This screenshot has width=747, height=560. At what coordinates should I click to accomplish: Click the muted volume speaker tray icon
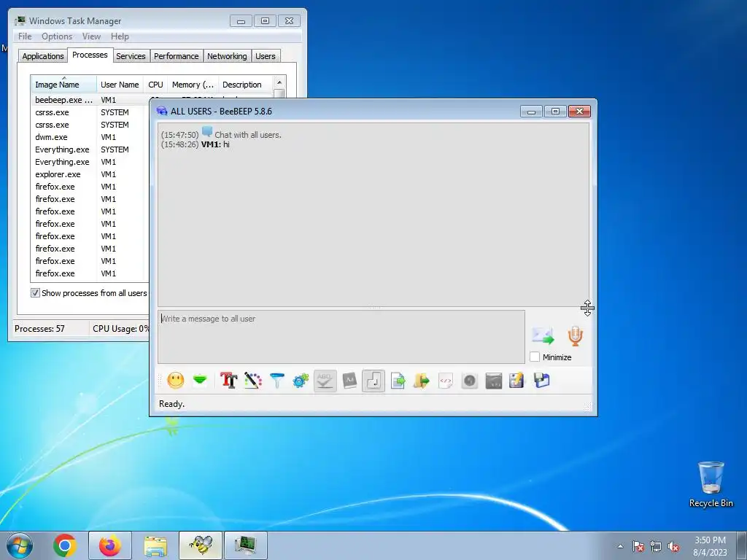click(x=673, y=546)
